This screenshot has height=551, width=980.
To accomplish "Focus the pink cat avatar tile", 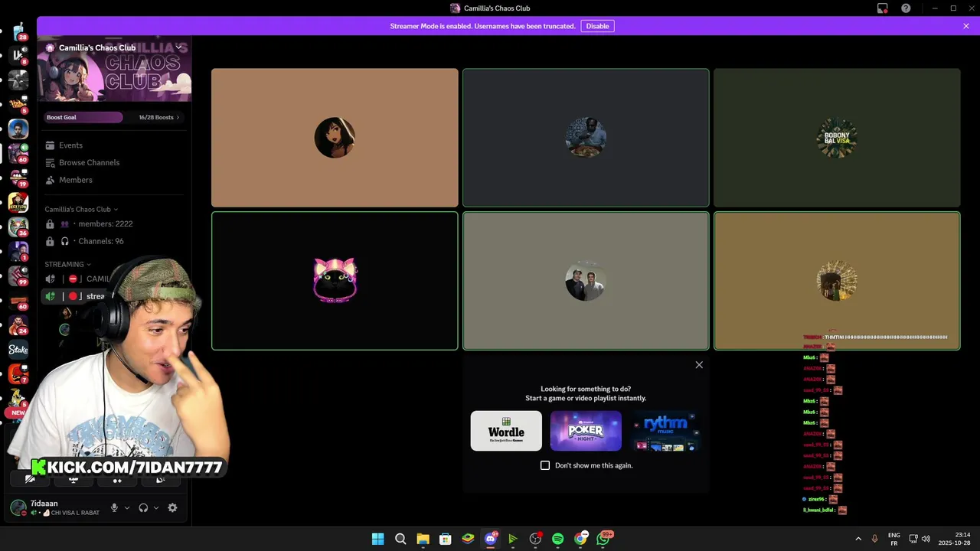I will tap(335, 281).
